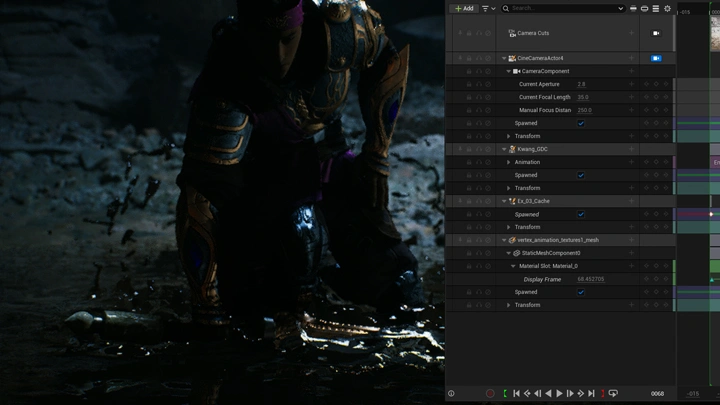The image size is (720, 405).
Task: Jump to next key on Manual Focus Distance
Action: tap(665, 110)
